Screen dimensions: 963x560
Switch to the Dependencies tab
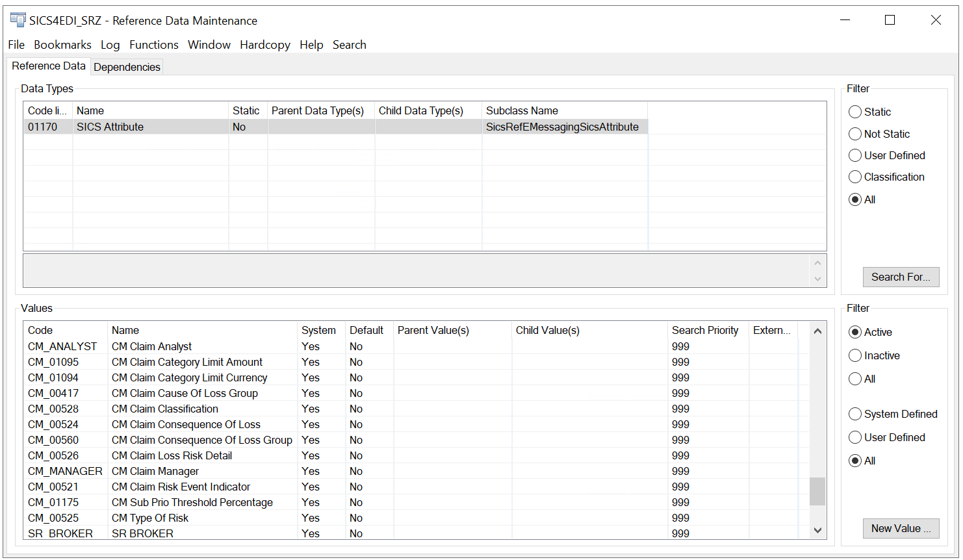tap(127, 67)
